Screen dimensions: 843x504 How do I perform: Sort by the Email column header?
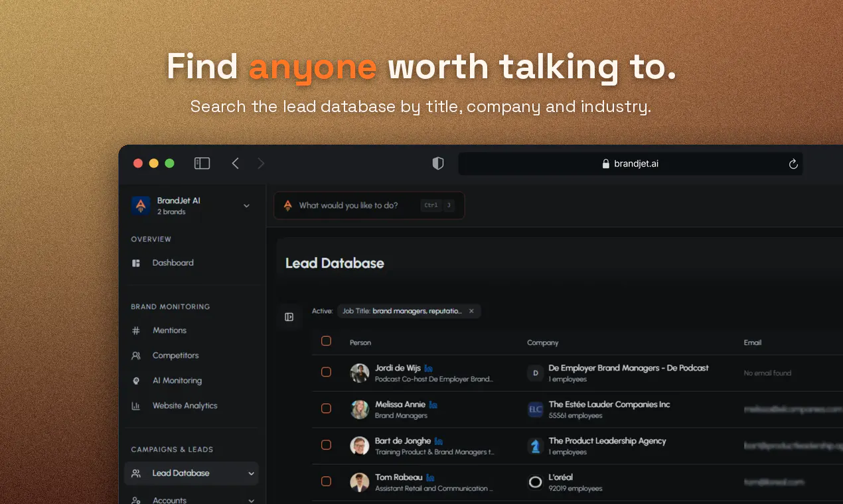[753, 343]
